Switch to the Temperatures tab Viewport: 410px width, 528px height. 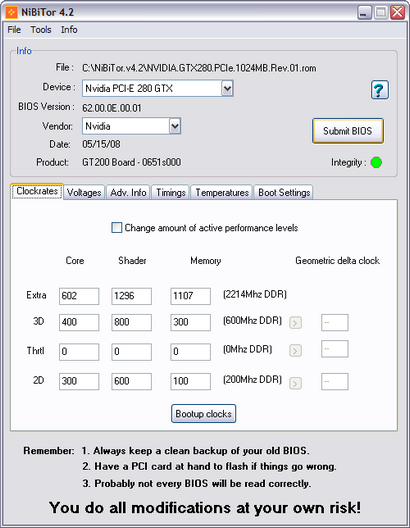222,192
